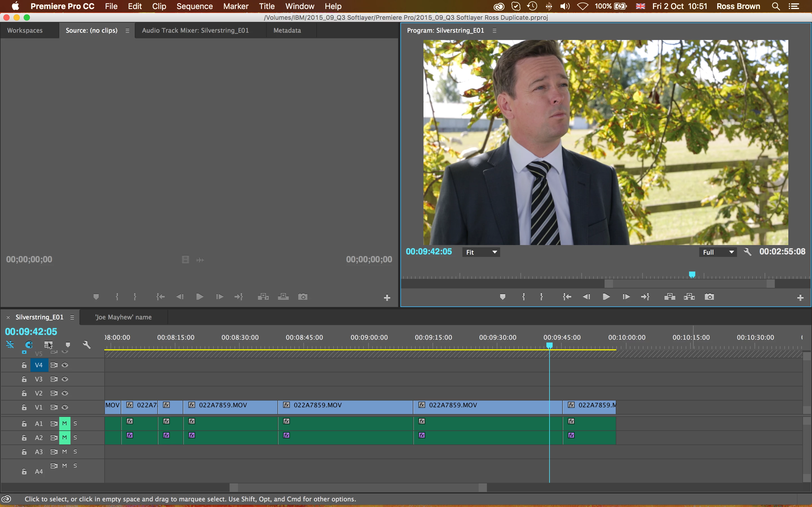Play the sequence in Program monitor
This screenshot has height=507, width=812.
pos(606,297)
